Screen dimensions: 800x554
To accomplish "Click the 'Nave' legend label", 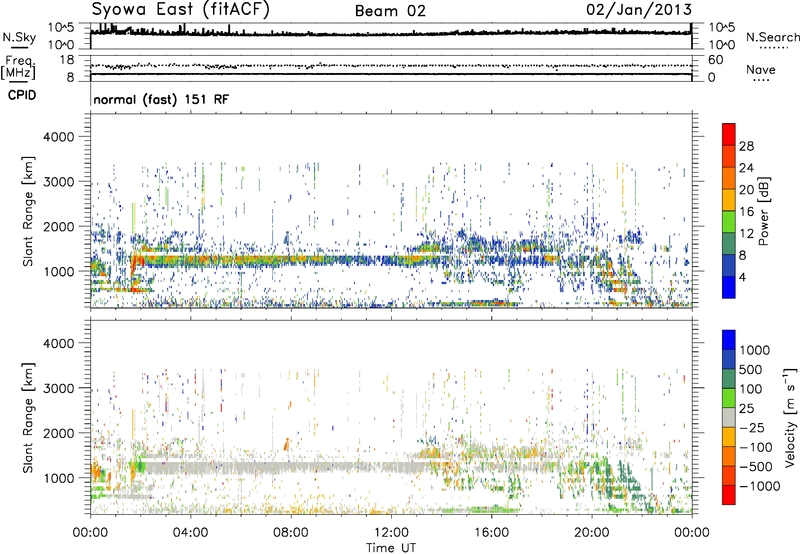I will tap(760, 69).
